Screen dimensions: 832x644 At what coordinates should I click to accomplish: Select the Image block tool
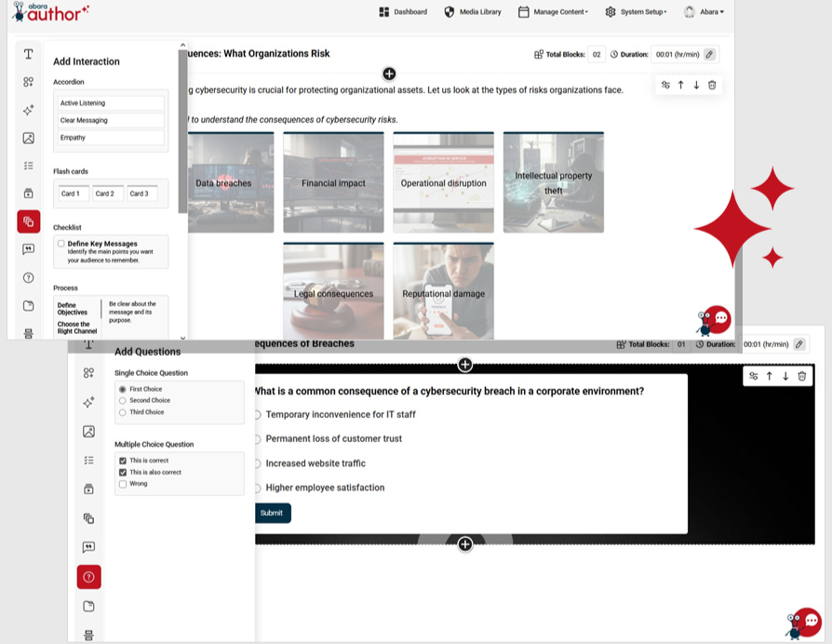coord(29,138)
